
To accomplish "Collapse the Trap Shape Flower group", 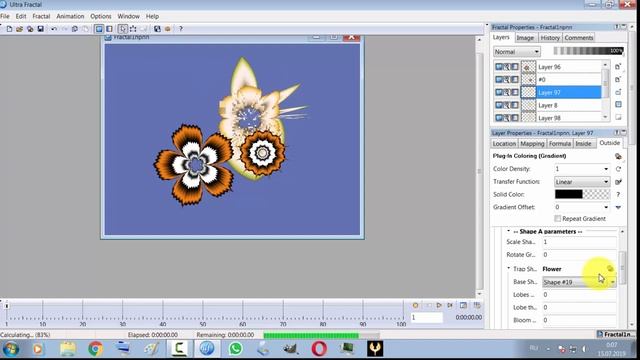I will point(509,268).
